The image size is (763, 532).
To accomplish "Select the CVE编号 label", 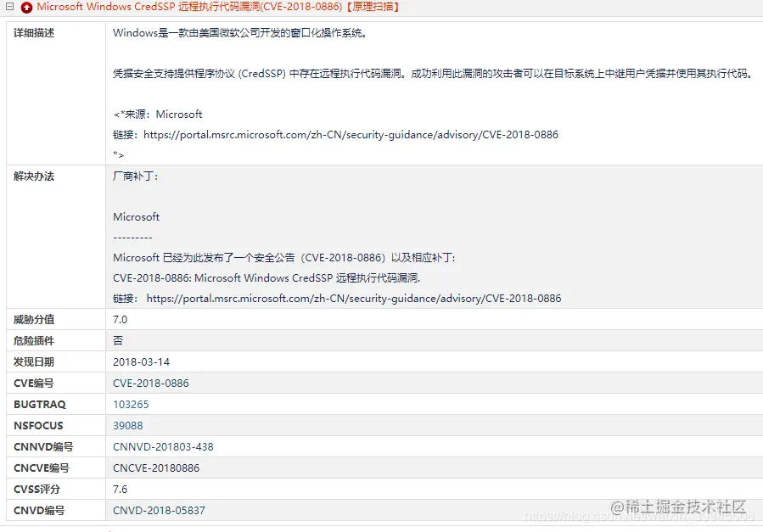I will [34, 384].
